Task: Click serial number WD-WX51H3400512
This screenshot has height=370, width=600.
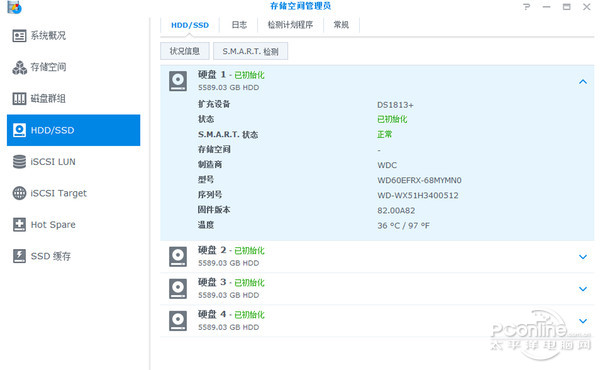Action: tap(418, 196)
